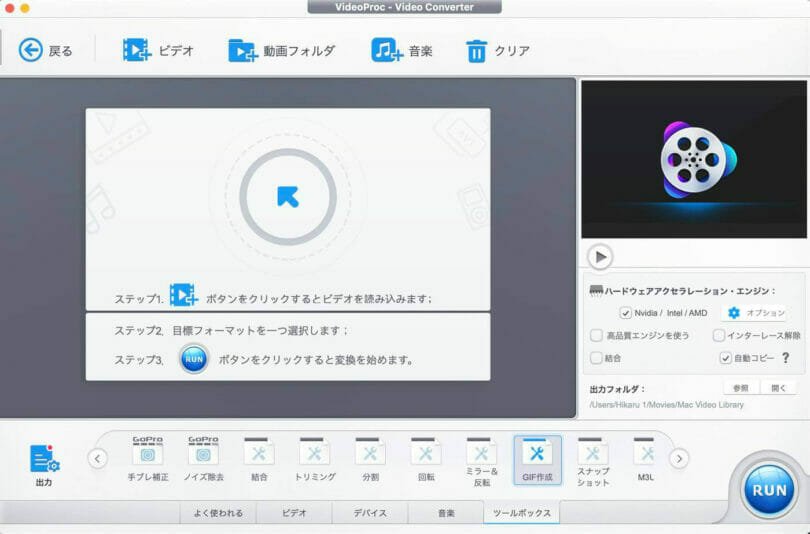Open the 出力 output settings icon
Screen dimensions: 810x534
[44, 459]
